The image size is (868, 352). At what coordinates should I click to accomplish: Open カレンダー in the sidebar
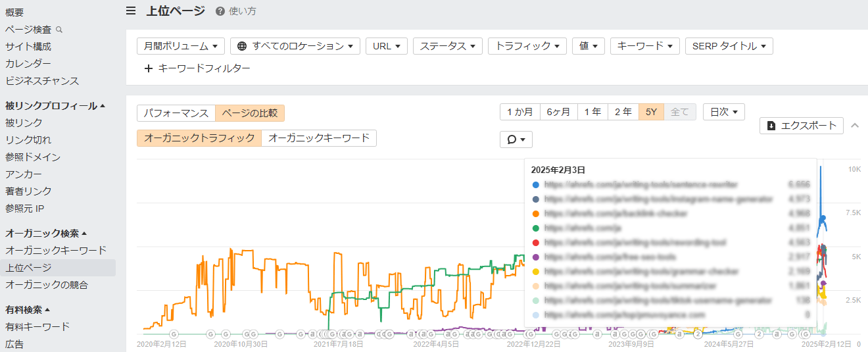click(28, 64)
